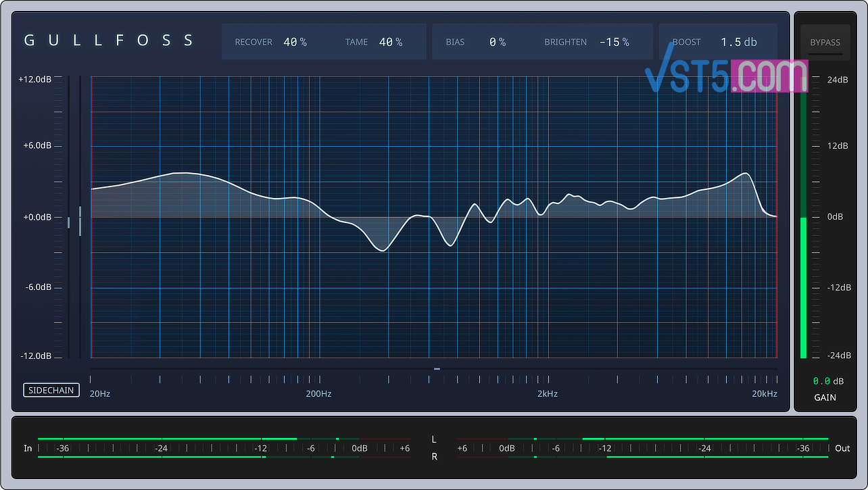Click the -24dB gain scale label
Screen dimensions: 868x490
tap(839, 356)
